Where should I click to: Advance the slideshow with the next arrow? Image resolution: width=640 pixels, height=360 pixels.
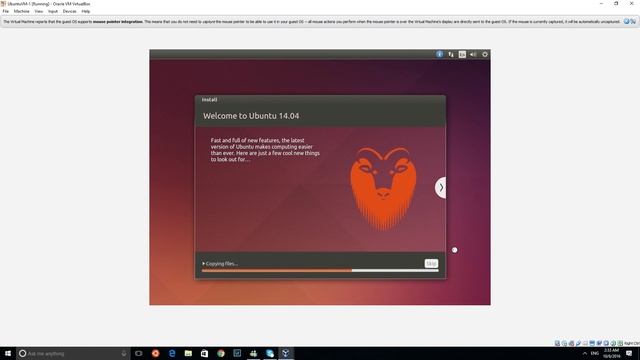441,188
